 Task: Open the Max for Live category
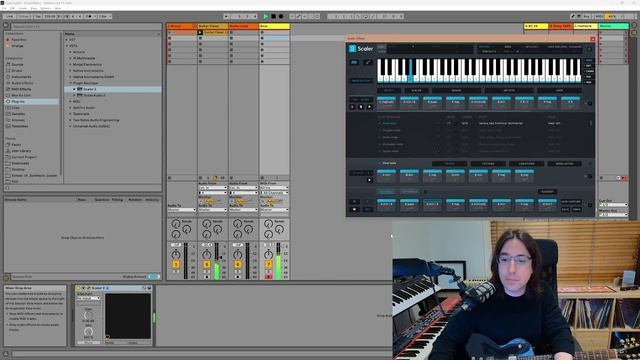pos(21,95)
